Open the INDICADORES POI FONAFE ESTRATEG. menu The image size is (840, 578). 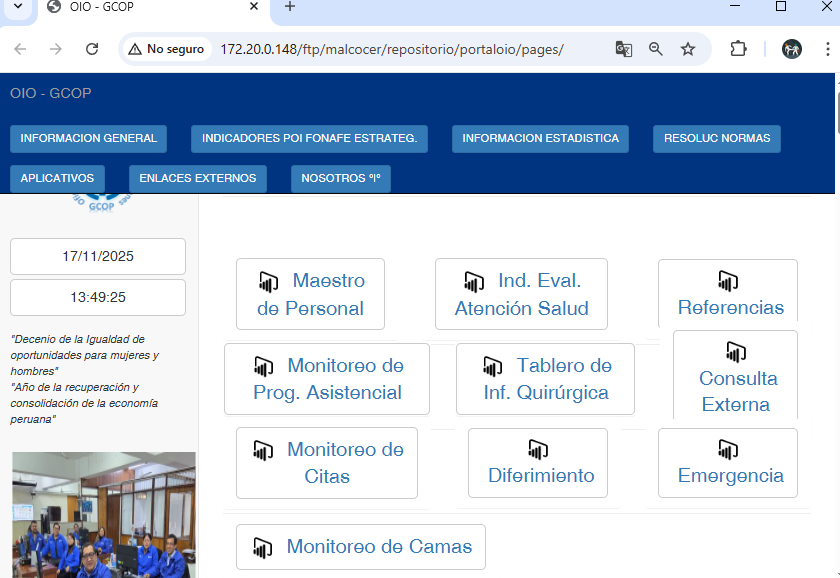(309, 139)
